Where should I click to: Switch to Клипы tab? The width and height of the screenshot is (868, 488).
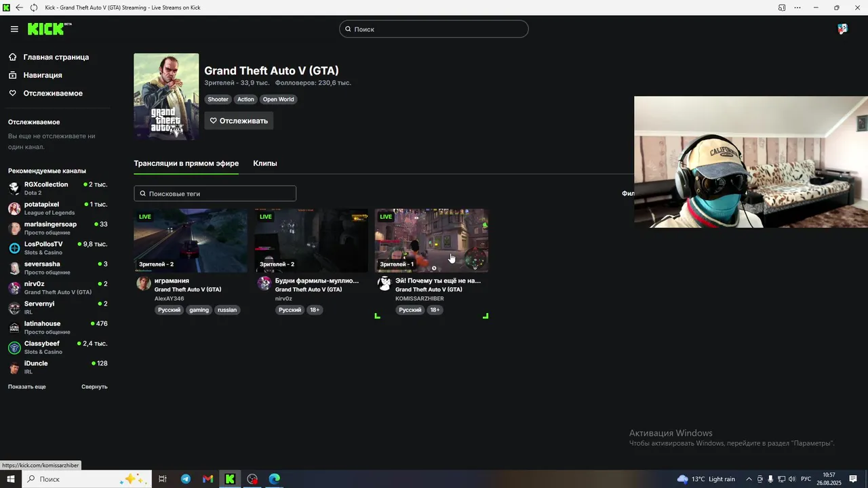click(265, 163)
